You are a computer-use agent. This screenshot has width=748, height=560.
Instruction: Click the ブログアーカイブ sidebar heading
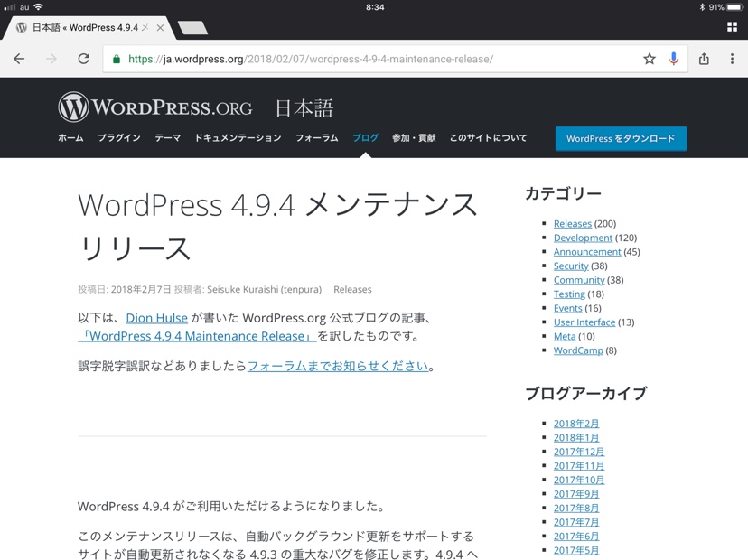coord(586,393)
